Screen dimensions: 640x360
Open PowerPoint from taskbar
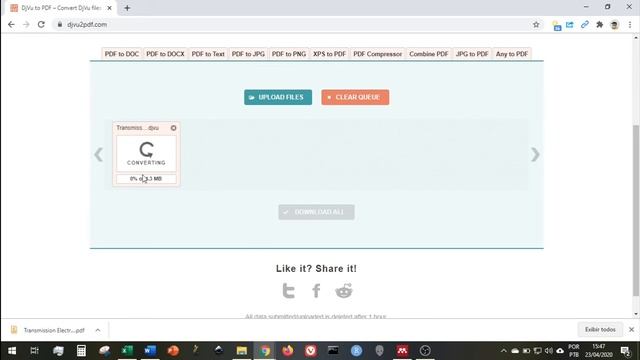pos(173,351)
